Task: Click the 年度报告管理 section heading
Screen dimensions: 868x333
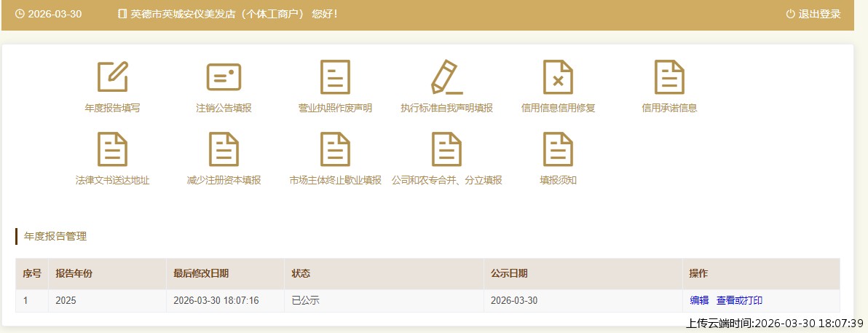Action: [55, 236]
